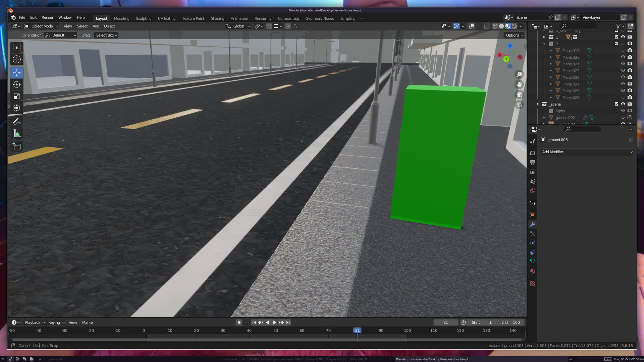The width and height of the screenshot is (644, 362).
Task: Enable the lights collection checkbox
Action: point(616,111)
